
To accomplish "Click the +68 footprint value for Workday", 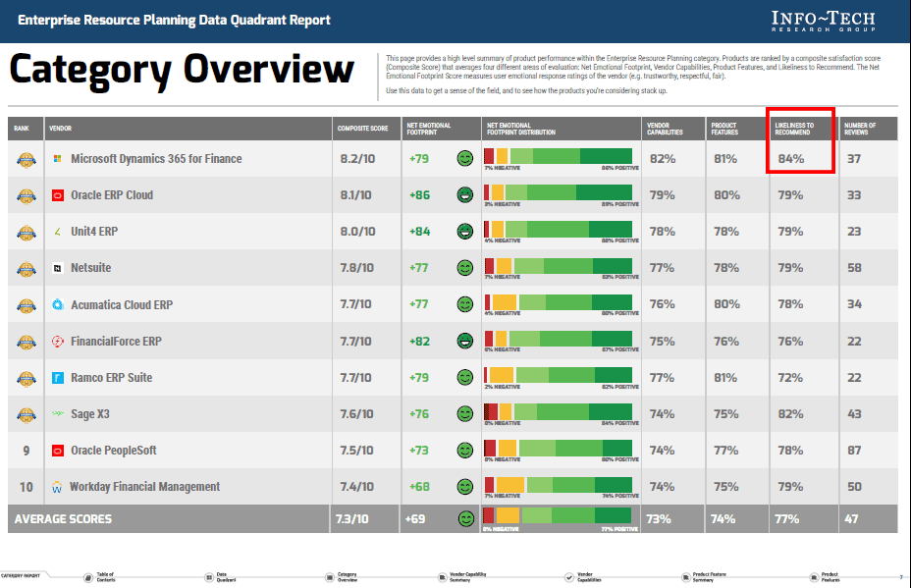I will pos(419,486).
